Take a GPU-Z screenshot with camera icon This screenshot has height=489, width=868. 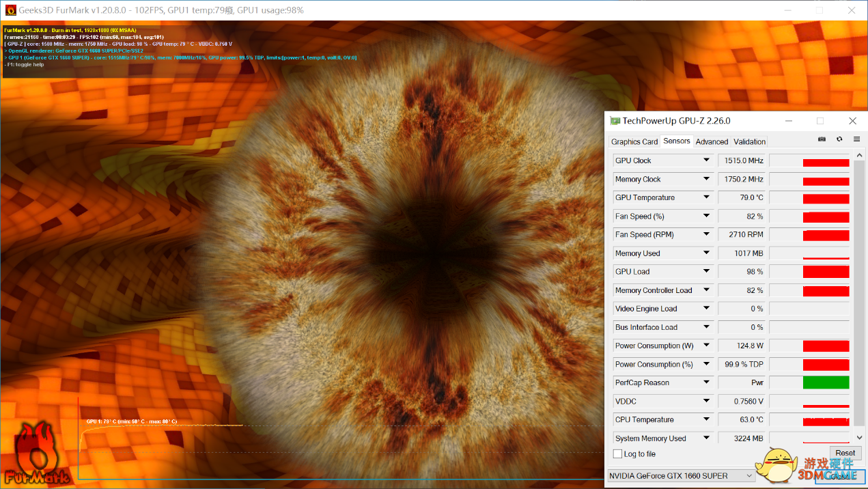click(x=822, y=139)
